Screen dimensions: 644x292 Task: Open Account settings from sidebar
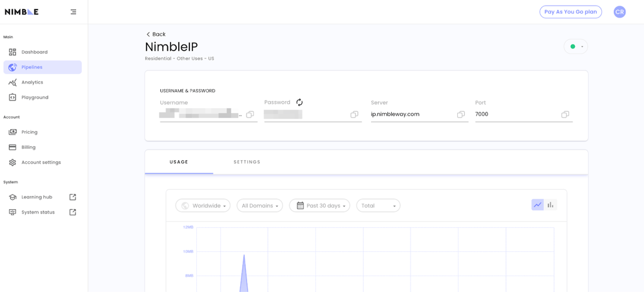coord(43,163)
